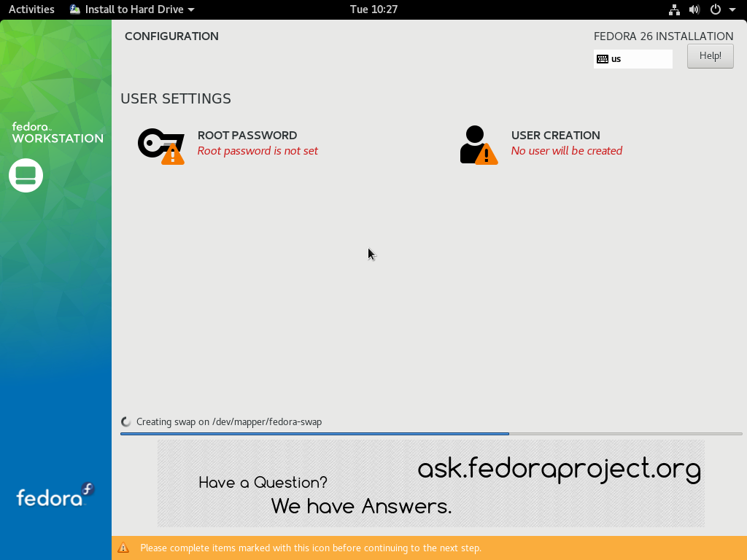Click the keyboard layout icon
This screenshot has height=560, width=747.
(x=603, y=59)
